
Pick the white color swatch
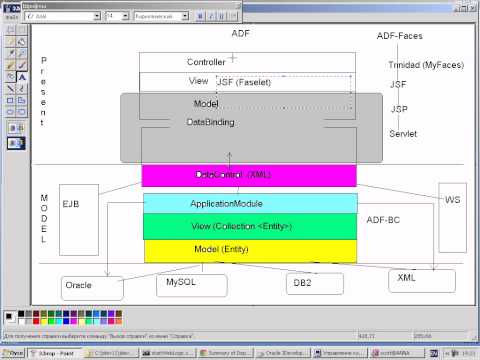click(x=21, y=321)
